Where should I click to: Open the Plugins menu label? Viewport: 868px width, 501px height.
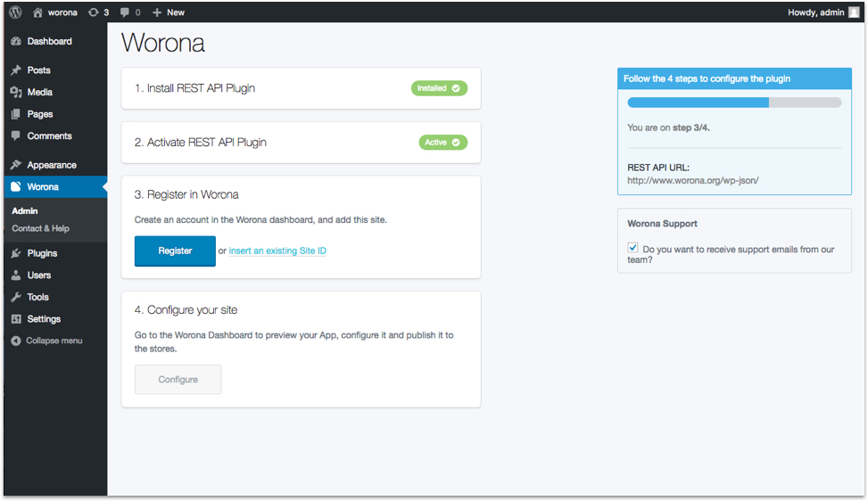(42, 253)
